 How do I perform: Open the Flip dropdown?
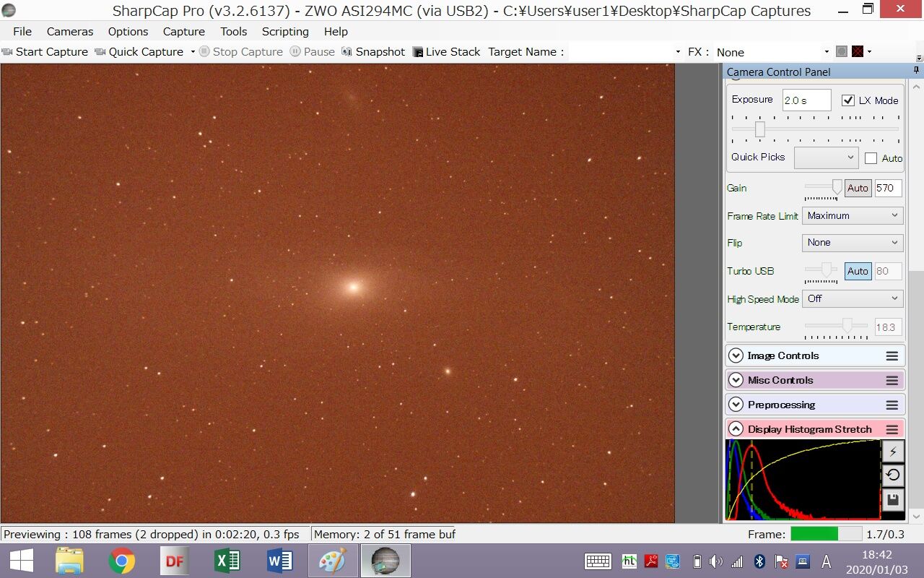(853, 243)
